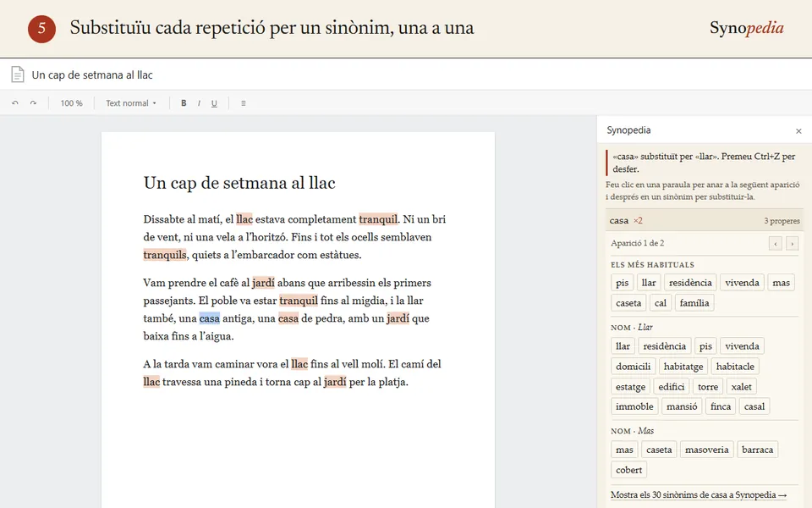Toggle underline formatting
The width and height of the screenshot is (812, 508).
pyautogui.click(x=214, y=103)
